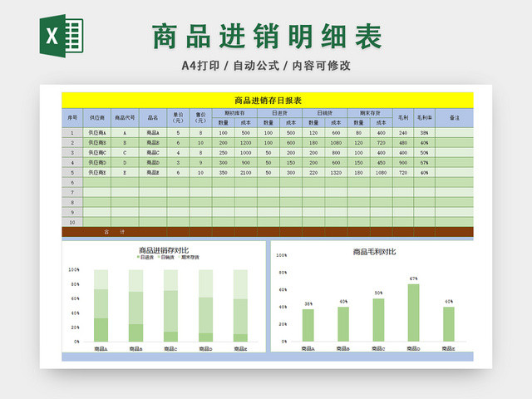Image resolution: width=532 pixels, height=399 pixels.
Task: Select the 供应商A cell
Action: click(x=96, y=133)
